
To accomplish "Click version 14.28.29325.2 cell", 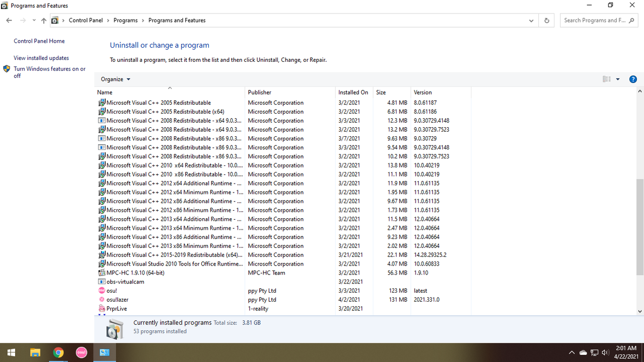I will click(x=430, y=255).
